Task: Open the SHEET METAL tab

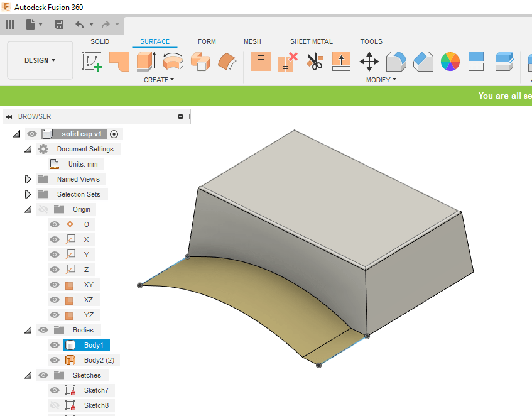Action: point(311,41)
